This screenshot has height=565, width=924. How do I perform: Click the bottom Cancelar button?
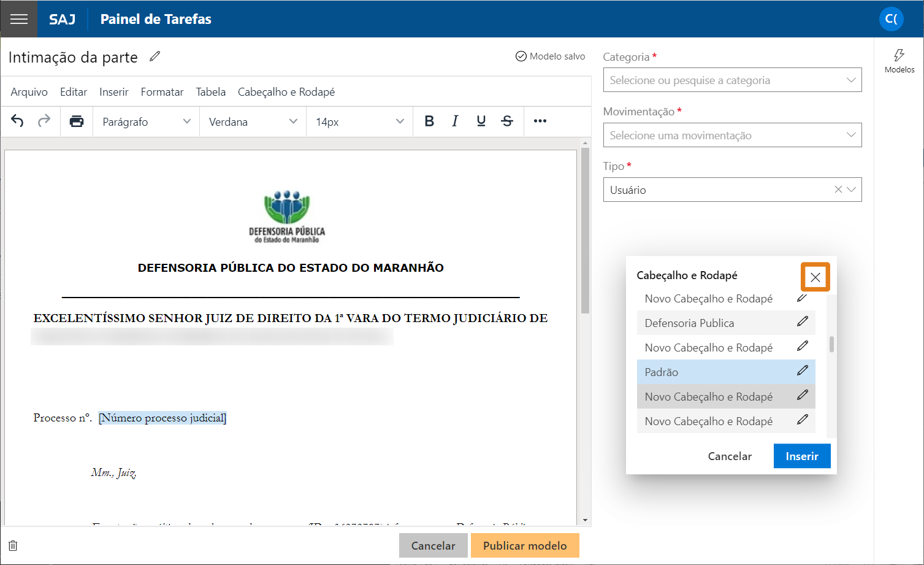pos(433,545)
